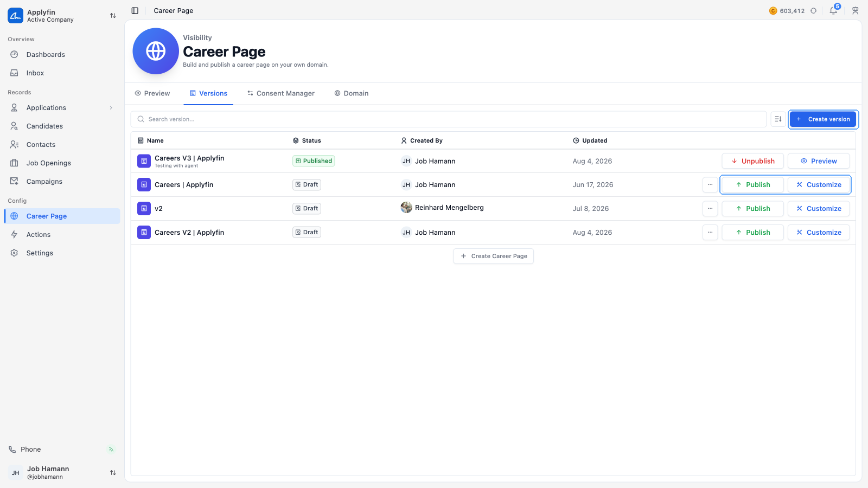Customize the v2 version
The width and height of the screenshot is (868, 488).
click(x=819, y=209)
